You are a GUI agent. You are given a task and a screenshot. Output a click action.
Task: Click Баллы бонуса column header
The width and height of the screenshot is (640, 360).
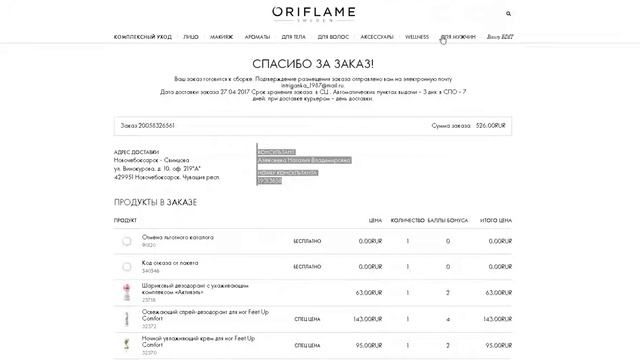tap(448, 220)
